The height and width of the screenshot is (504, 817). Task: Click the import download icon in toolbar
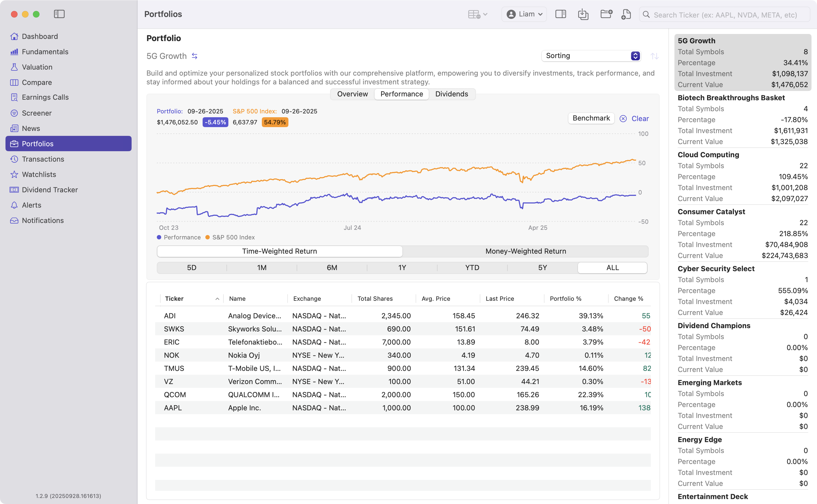point(583,14)
